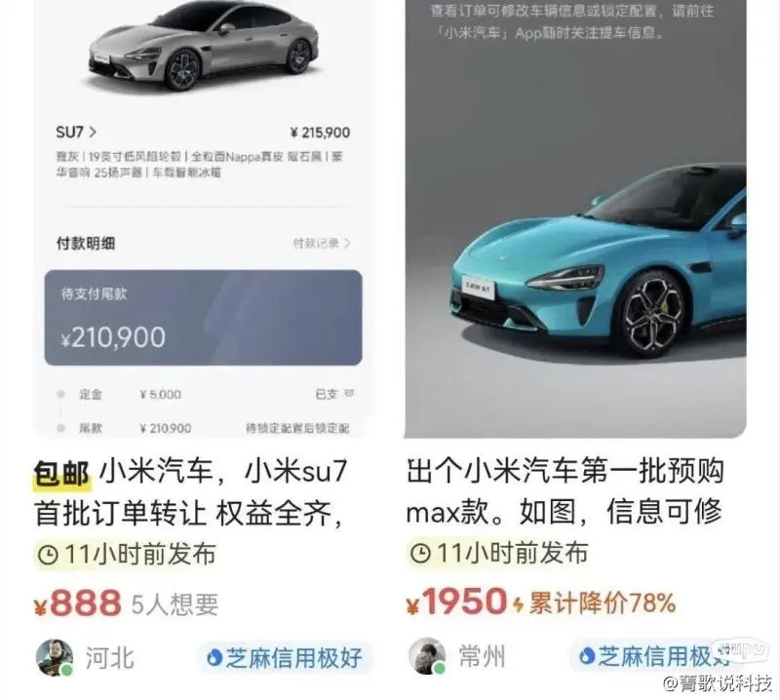Screen dimensions: 780x700
Task: Click the lightning price-drop icon
Action: [519, 603]
